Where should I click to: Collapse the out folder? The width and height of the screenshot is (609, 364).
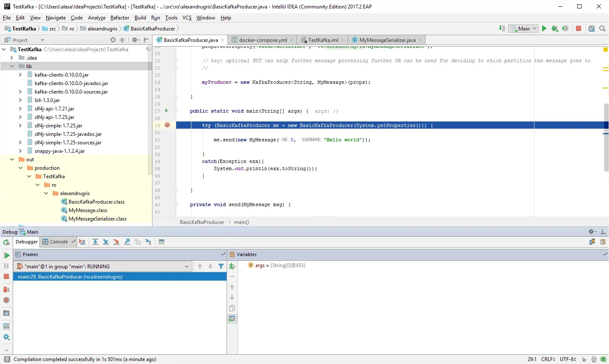coord(12,159)
